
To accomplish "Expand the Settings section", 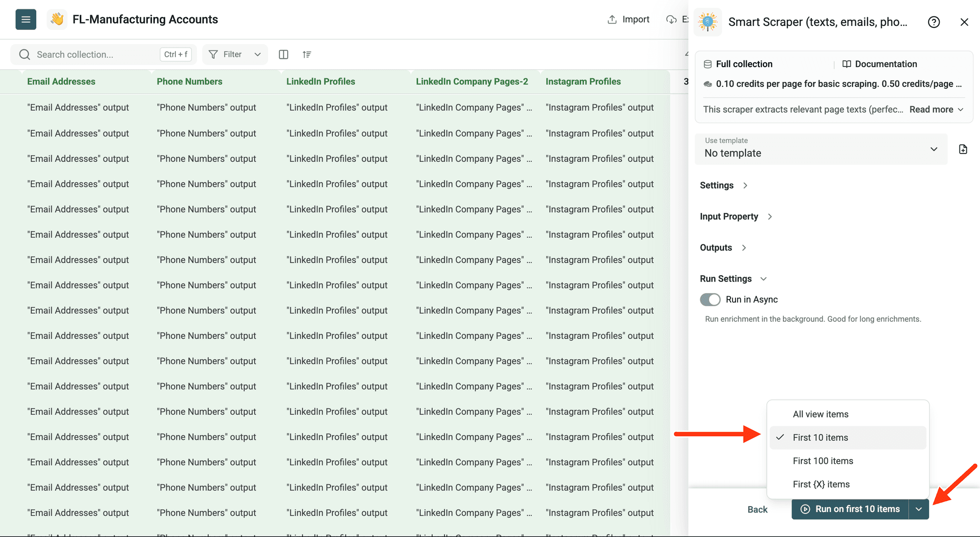I will [724, 185].
